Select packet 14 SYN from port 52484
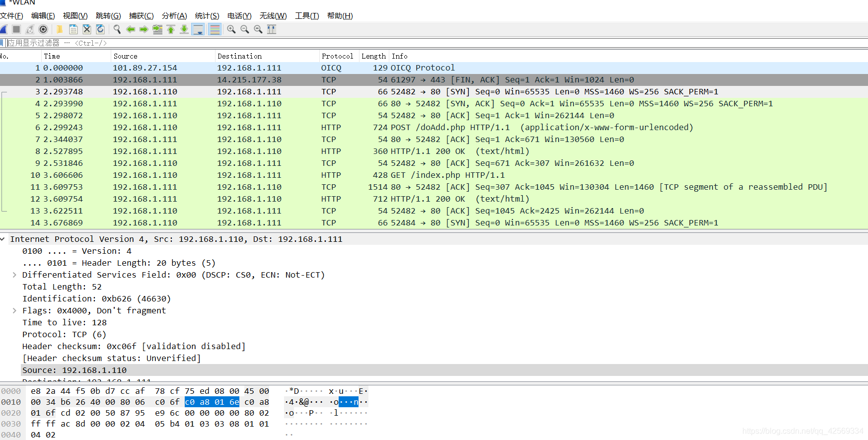 (x=434, y=223)
